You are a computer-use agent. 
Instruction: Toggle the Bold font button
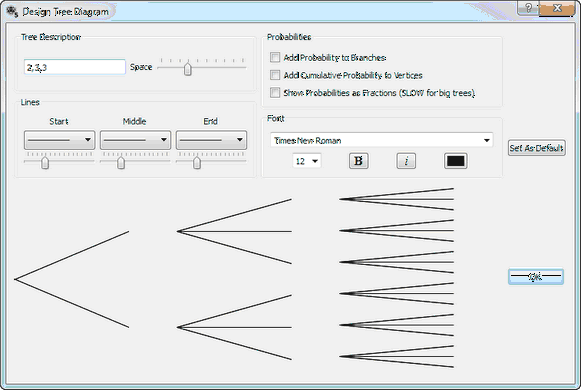point(358,161)
